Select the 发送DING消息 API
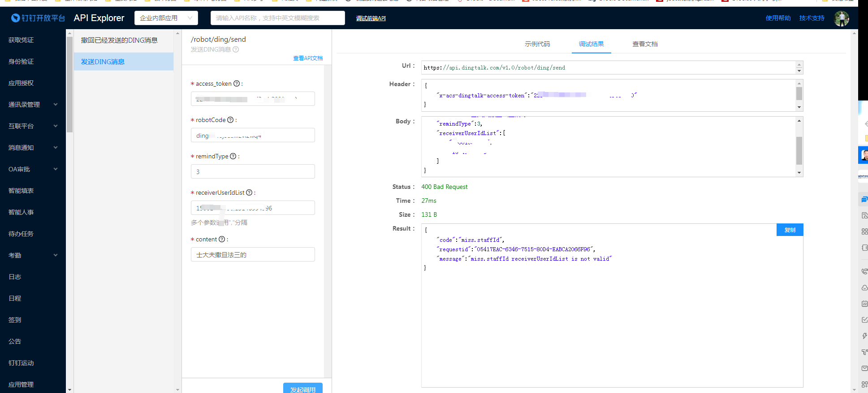The image size is (868, 393). point(124,61)
